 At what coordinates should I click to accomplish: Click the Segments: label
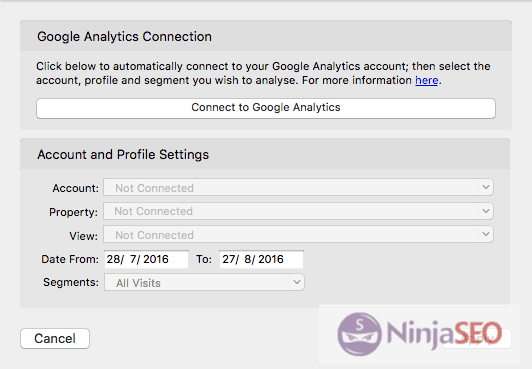[x=71, y=283]
